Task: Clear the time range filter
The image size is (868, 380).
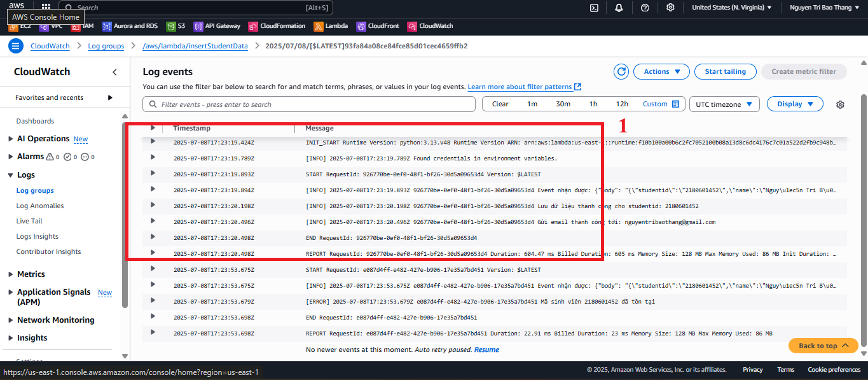Action: click(500, 104)
